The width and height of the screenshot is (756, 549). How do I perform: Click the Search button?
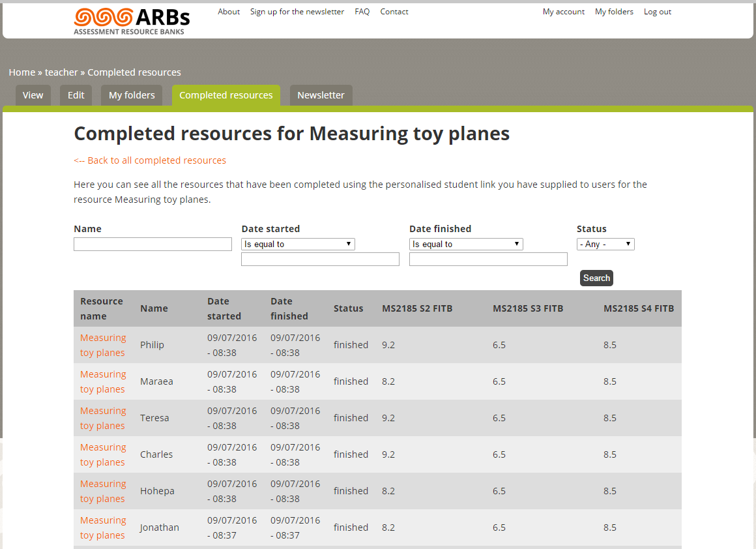pos(596,278)
